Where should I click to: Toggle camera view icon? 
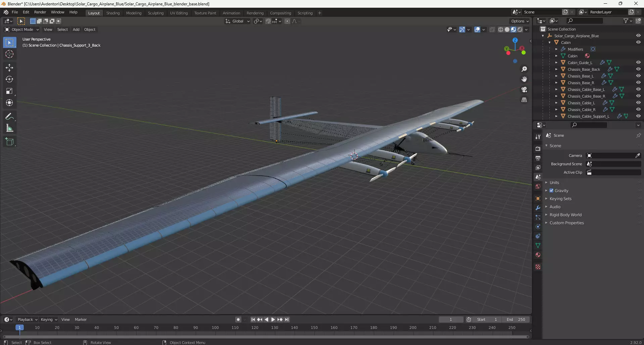[524, 90]
